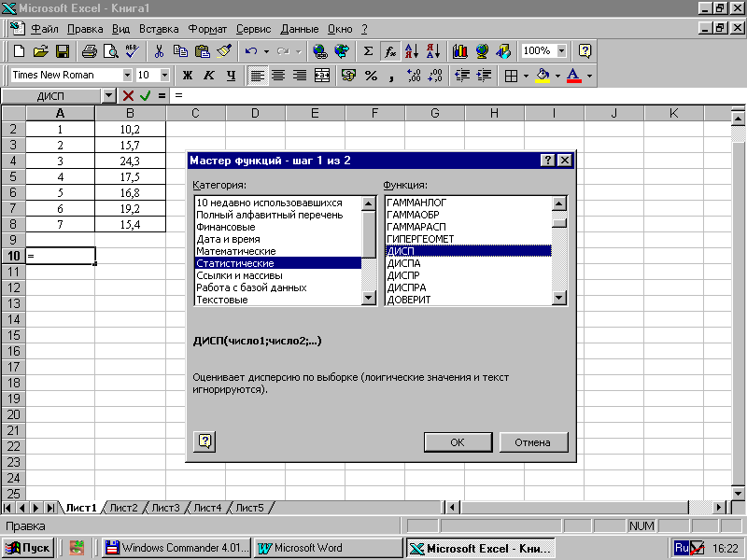Switch to Microsoft Word on taskbar
This screenshot has height=560, width=747.
329,548
